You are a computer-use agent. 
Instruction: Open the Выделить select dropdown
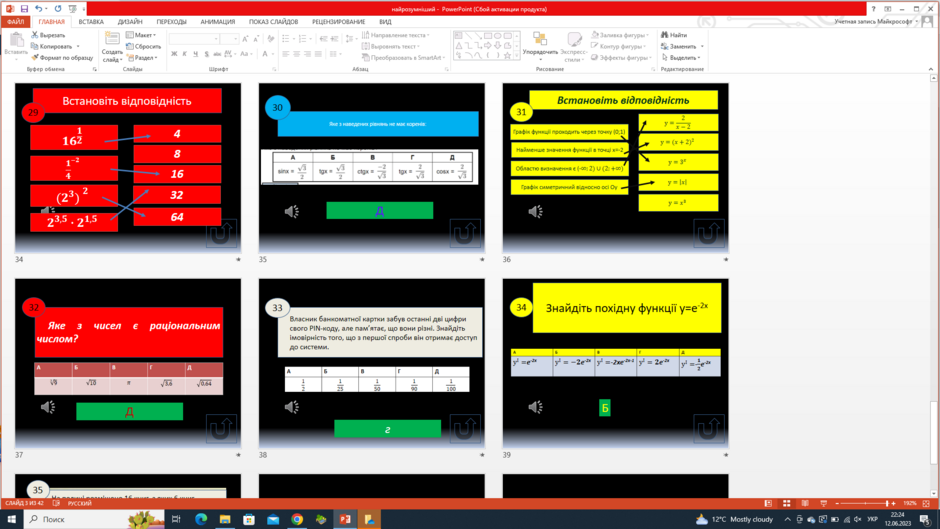point(682,58)
